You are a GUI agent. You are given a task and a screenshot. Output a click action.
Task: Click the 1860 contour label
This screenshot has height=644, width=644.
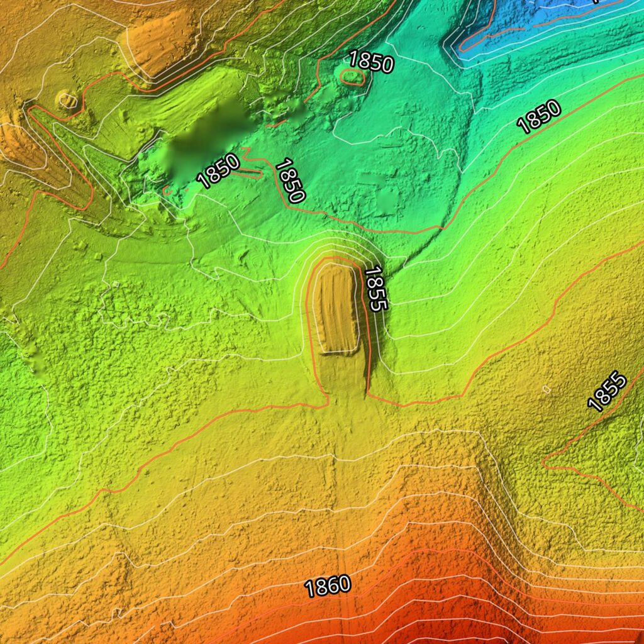coord(328,586)
